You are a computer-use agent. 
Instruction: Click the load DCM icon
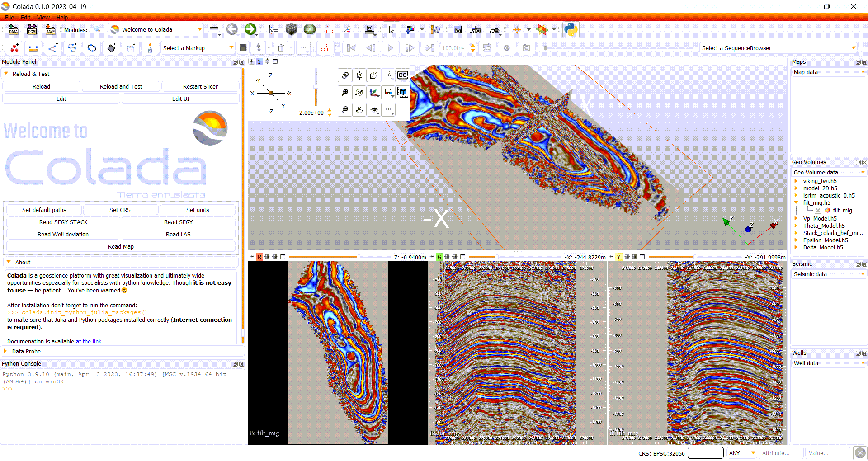click(32, 30)
